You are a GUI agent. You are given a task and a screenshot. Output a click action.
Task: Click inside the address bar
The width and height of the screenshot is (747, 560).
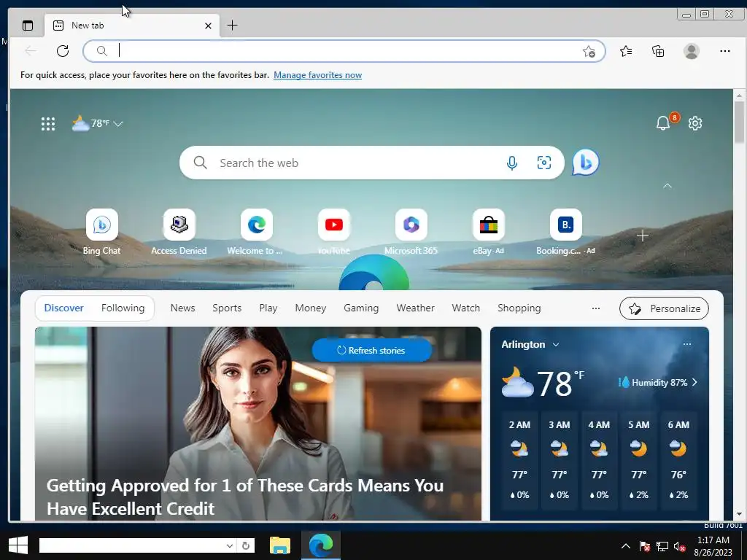coord(344,51)
